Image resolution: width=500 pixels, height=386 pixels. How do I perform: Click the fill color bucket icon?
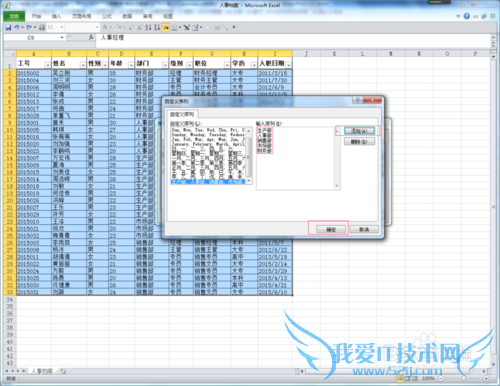pyautogui.click(x=118, y=27)
